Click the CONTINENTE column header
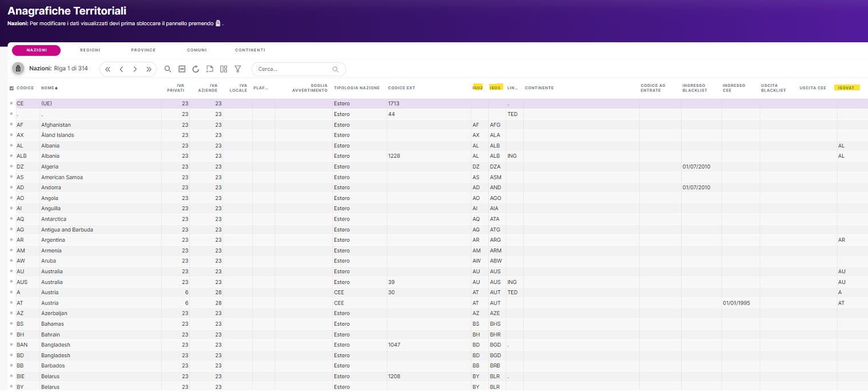 tap(539, 88)
